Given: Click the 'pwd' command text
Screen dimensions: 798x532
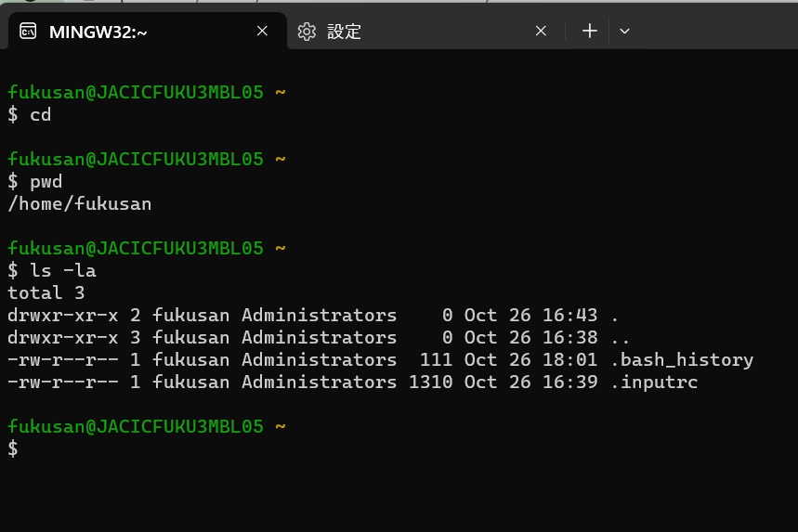Looking at the screenshot, I should click(46, 181).
